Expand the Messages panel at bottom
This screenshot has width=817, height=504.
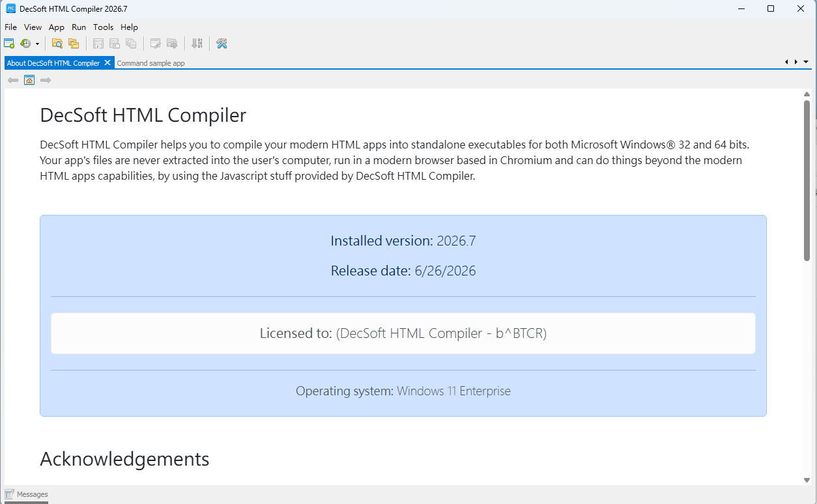(x=26, y=494)
